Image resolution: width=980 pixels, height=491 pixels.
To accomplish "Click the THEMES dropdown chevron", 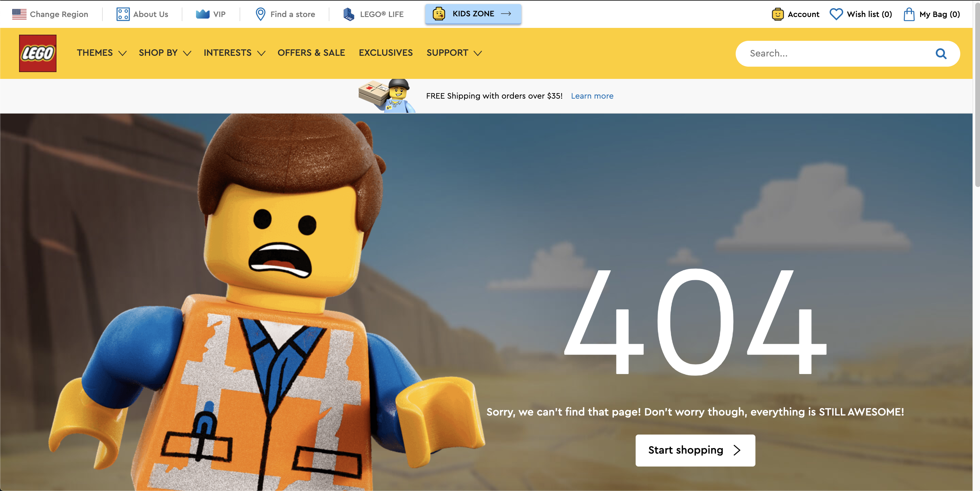I will pyautogui.click(x=122, y=53).
